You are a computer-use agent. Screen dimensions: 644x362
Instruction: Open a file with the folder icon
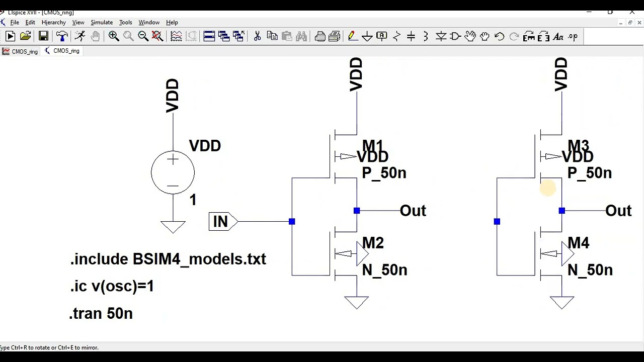tap(26, 36)
